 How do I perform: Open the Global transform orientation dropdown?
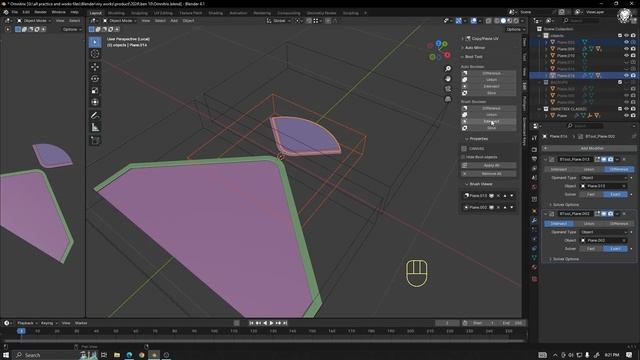tap(279, 21)
